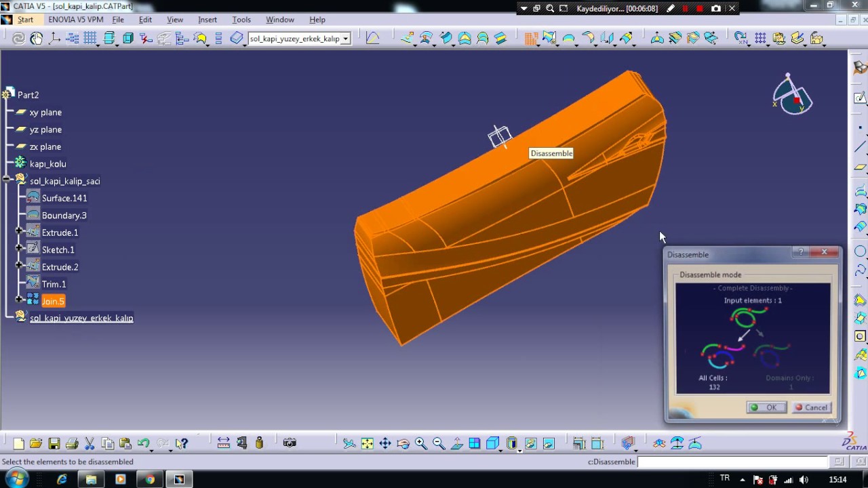Screen dimensions: 868x488
Task: Open the sol_kapi_yuzey_erkek_kalip body dropdown
Action: pos(345,39)
